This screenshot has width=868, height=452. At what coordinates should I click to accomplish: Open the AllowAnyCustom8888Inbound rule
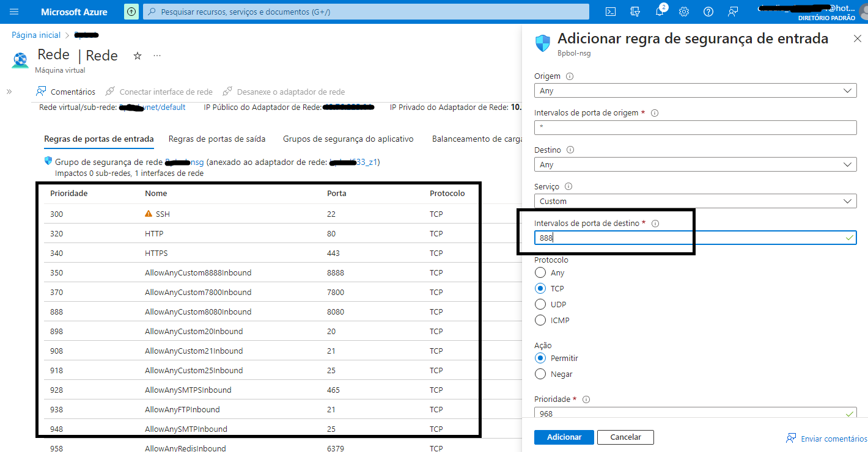pos(198,272)
